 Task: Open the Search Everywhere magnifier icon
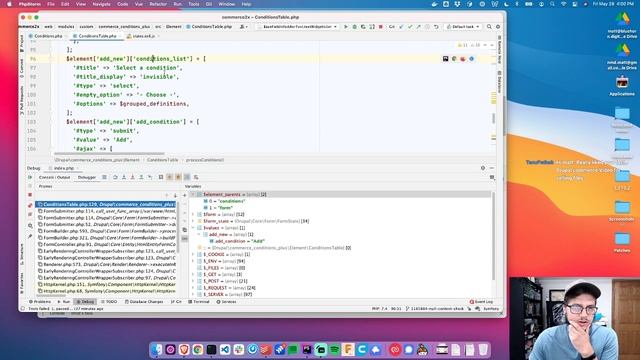(x=489, y=27)
